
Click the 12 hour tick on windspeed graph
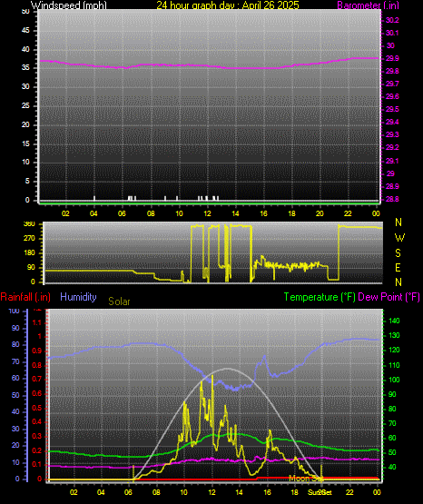coord(207,213)
